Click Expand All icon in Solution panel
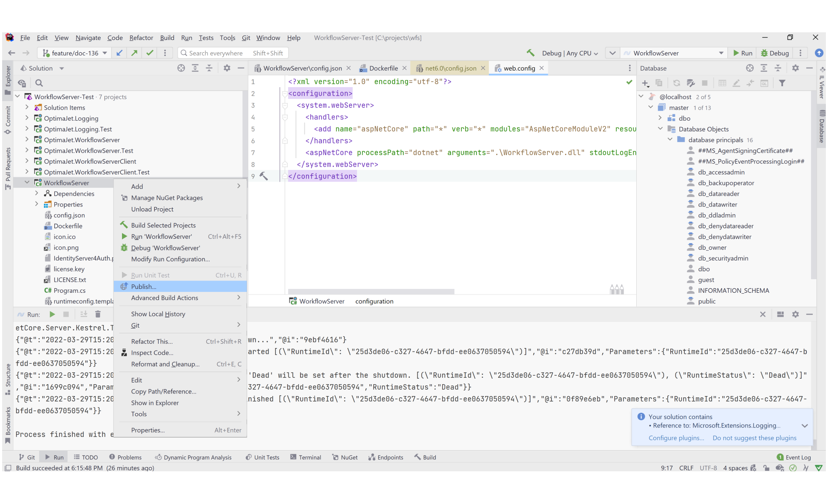This screenshot has height=504, width=828. click(x=195, y=68)
